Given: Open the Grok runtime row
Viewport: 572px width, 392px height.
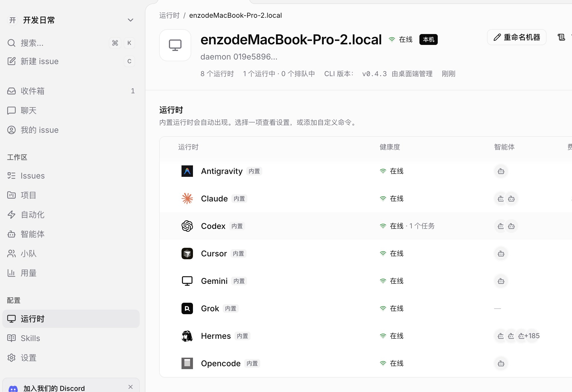Looking at the screenshot, I should click(x=366, y=308).
